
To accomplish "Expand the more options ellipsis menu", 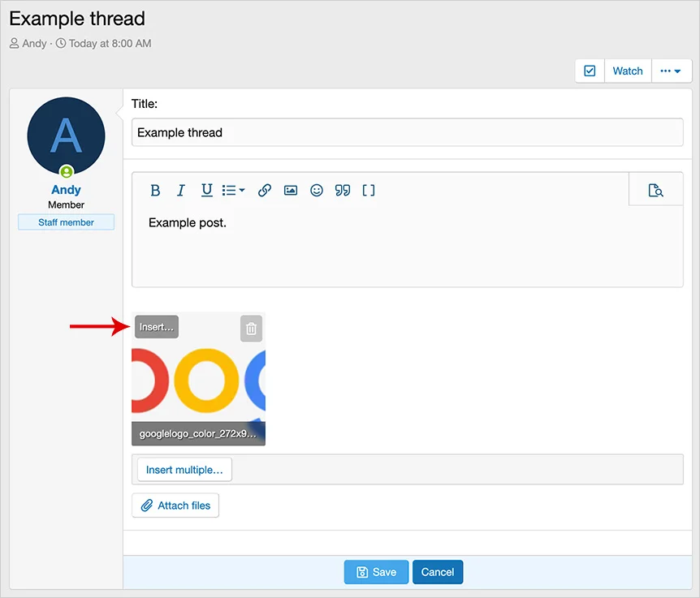I will click(x=671, y=71).
